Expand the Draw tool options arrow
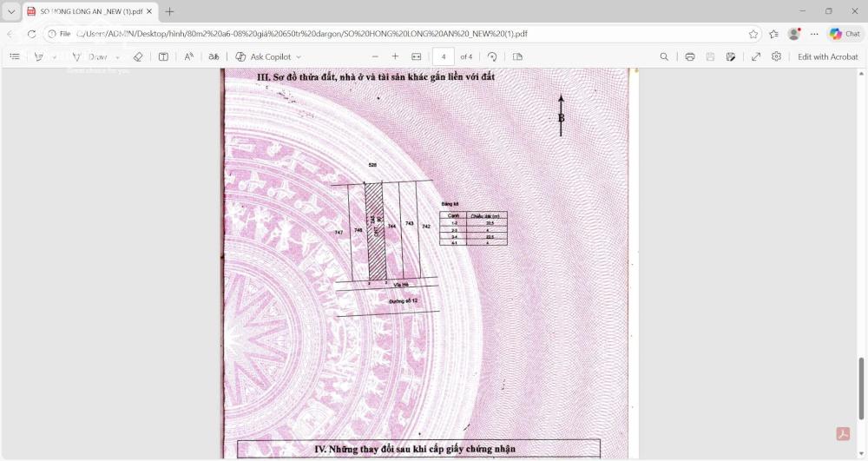The width and height of the screenshot is (868, 461). [x=117, y=56]
